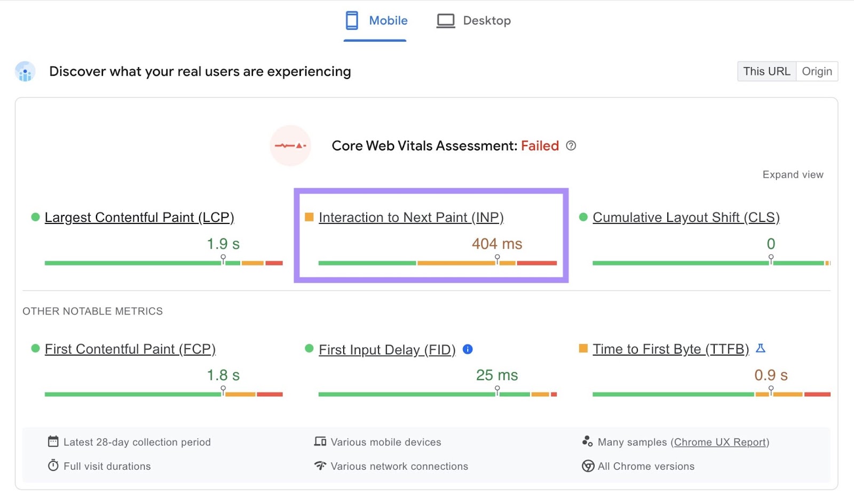Click the calendar icon for collection period
The image size is (854, 504).
click(x=53, y=442)
